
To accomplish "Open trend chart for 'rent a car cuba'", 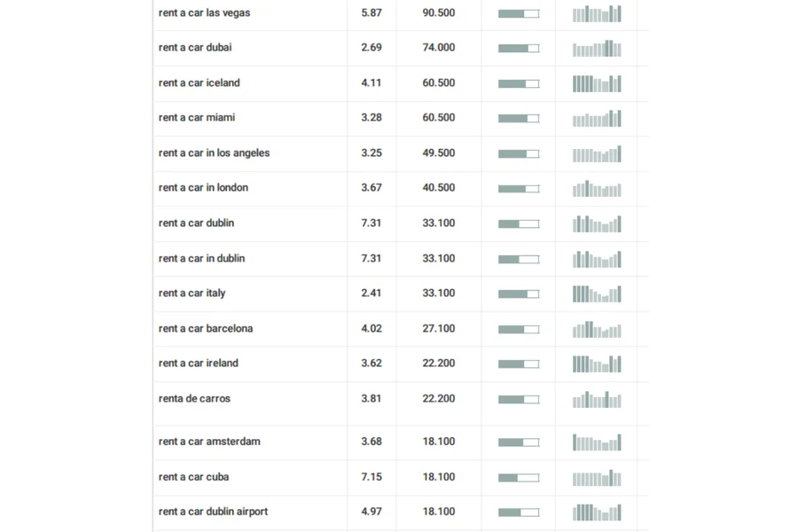I will pyautogui.click(x=597, y=478).
